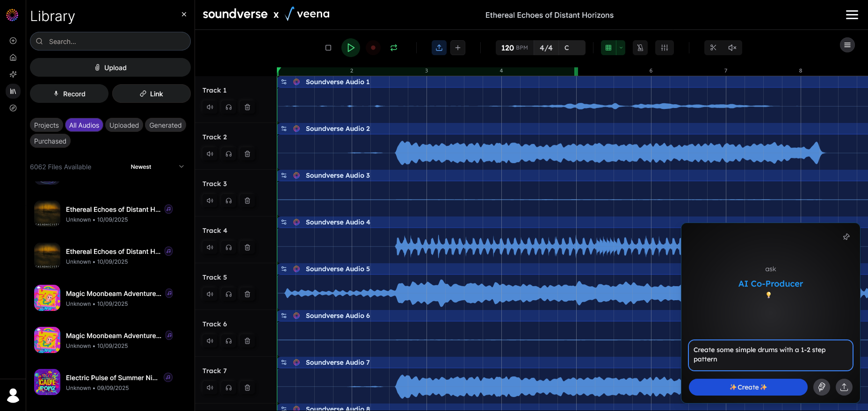The width and height of the screenshot is (868, 411).
Task: Open the AI sparkle sidebar icon
Action: (13, 74)
